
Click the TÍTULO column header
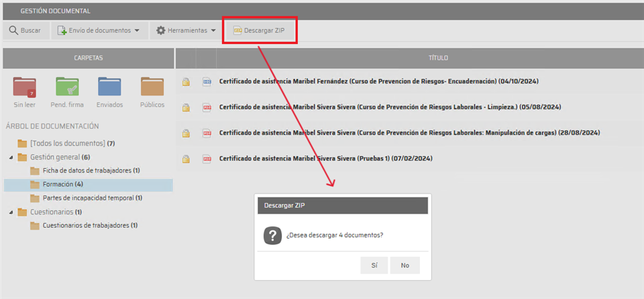tap(438, 58)
